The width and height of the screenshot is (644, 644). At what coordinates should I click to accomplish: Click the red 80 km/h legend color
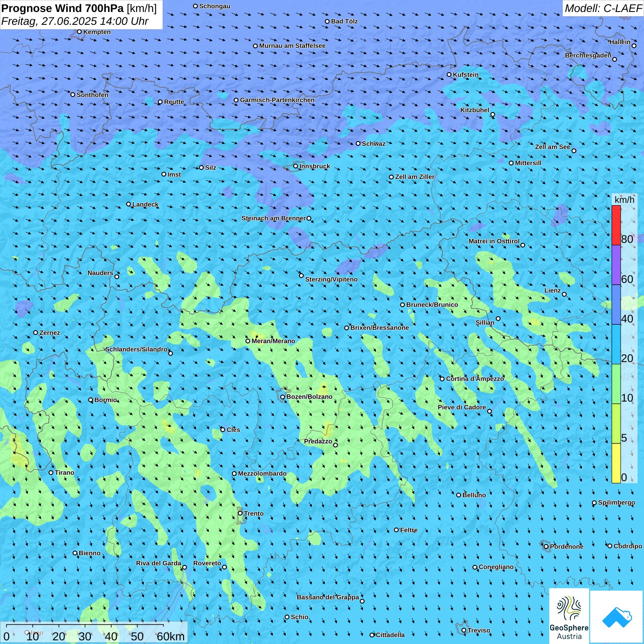point(616,225)
